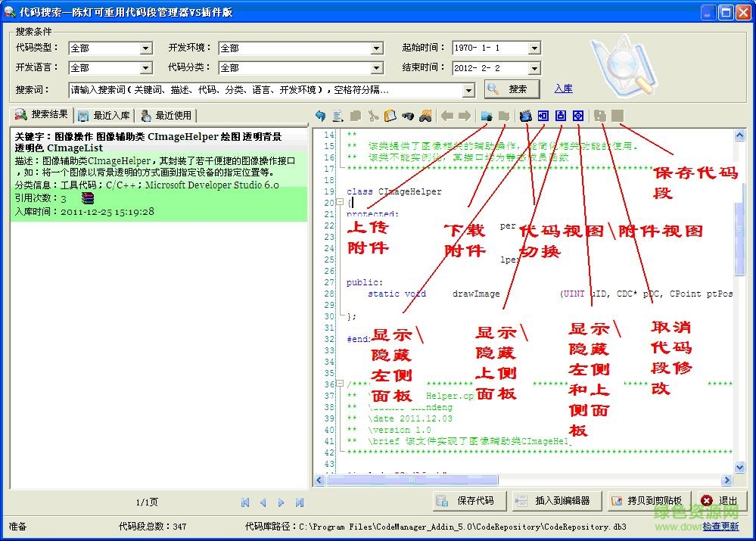Open the 结束时间 date picker dropdown

534,68
